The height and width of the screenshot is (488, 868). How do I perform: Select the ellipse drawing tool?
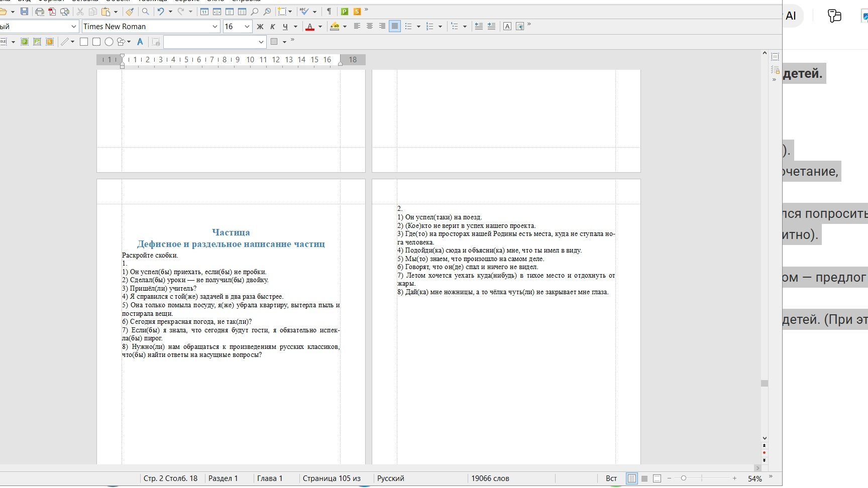click(x=108, y=42)
